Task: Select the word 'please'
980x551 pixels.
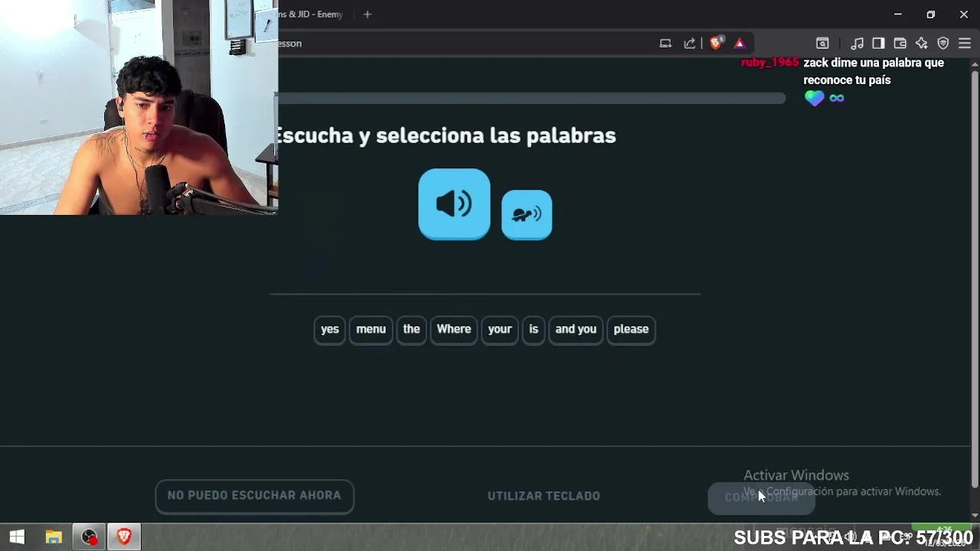Action: [631, 329]
